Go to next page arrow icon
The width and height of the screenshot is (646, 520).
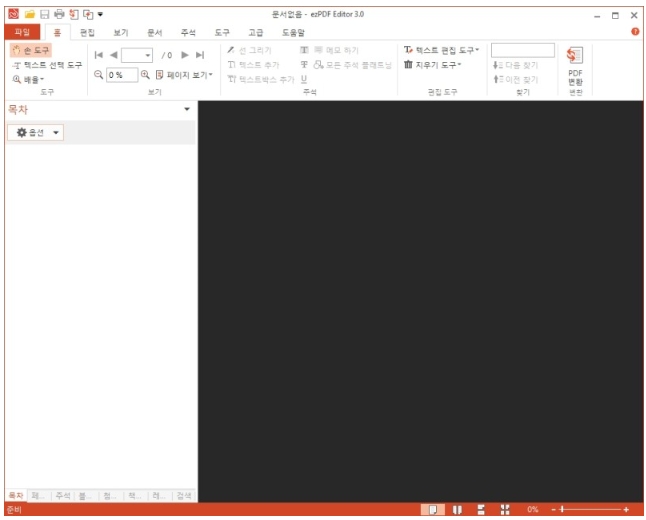(x=185, y=55)
